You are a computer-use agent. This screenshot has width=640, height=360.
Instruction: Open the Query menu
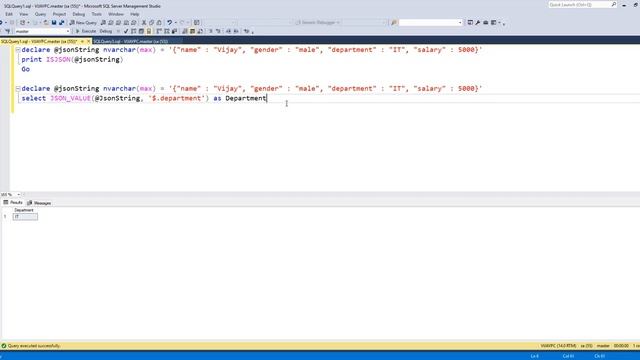pyautogui.click(x=40, y=14)
